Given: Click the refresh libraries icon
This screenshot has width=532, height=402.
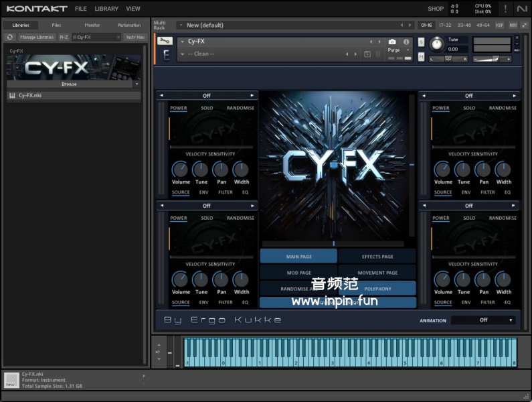Looking at the screenshot, I should click(10, 37).
